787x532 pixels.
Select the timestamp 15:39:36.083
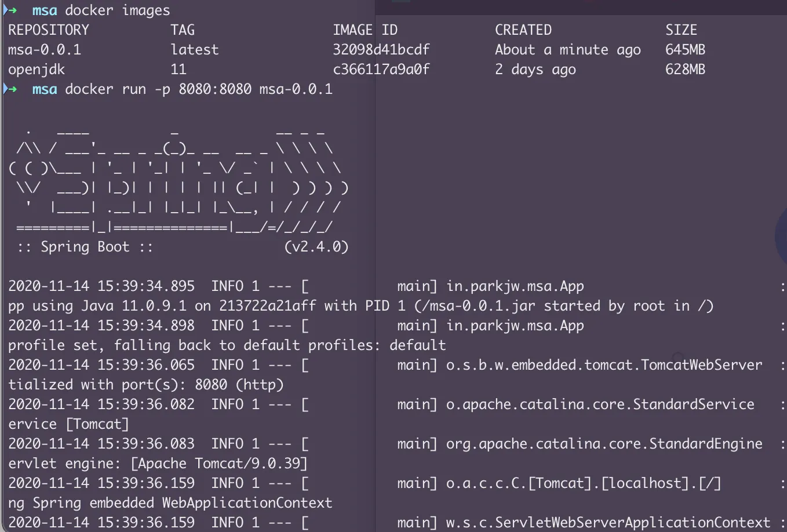(146, 444)
